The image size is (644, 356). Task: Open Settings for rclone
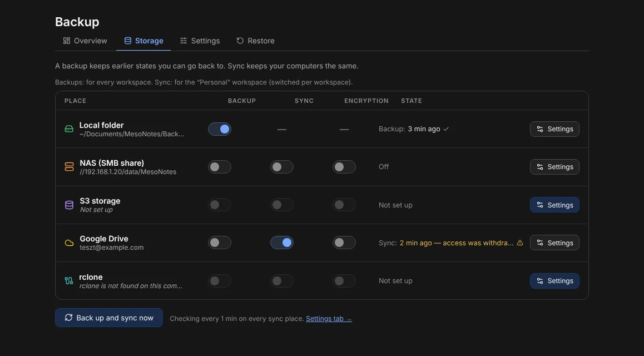pyautogui.click(x=554, y=281)
